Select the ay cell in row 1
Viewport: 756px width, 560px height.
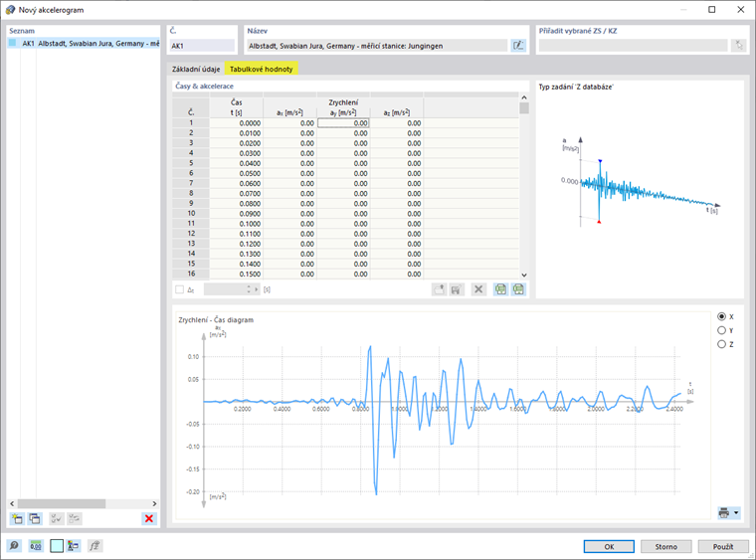coord(343,123)
